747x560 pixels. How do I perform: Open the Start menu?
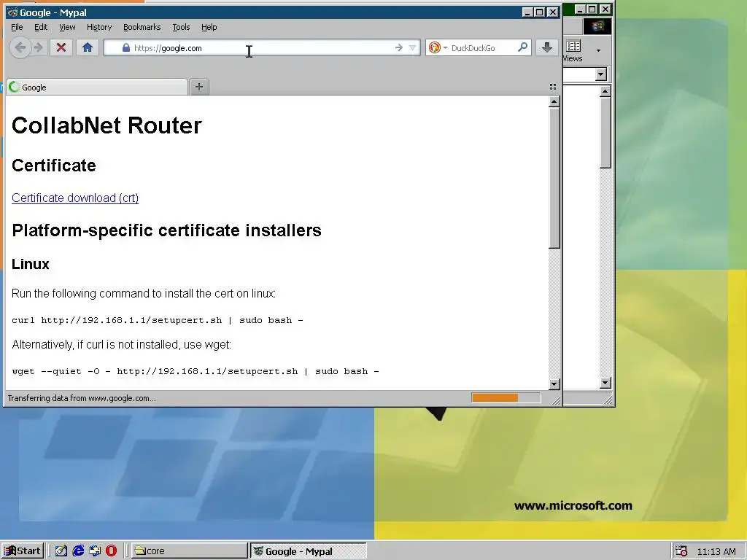tap(23, 551)
